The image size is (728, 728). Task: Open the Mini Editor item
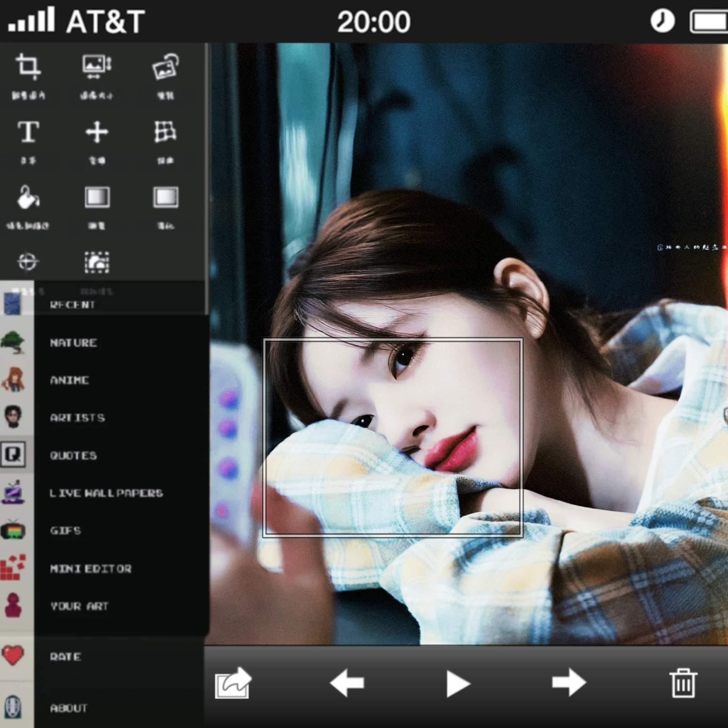tap(91, 569)
